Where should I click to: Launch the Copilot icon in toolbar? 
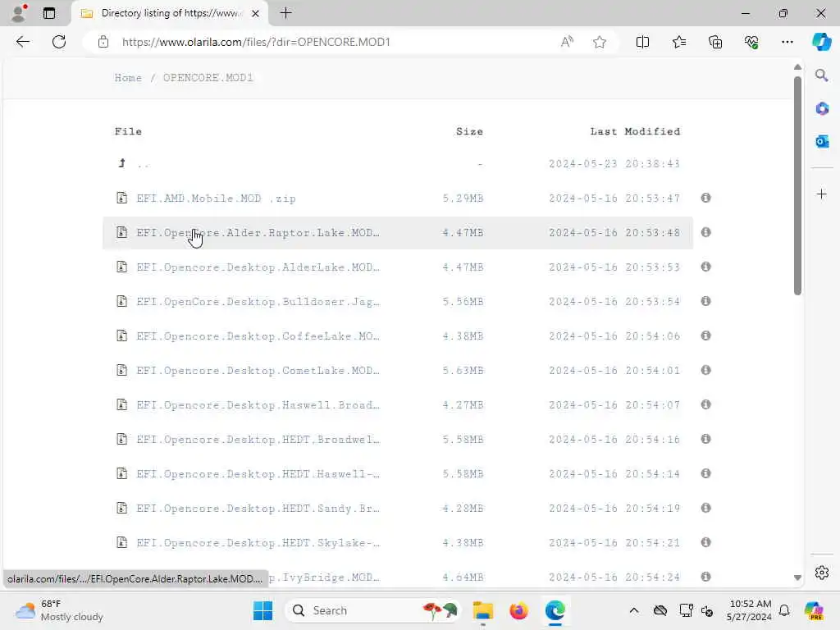pyautogui.click(x=821, y=42)
